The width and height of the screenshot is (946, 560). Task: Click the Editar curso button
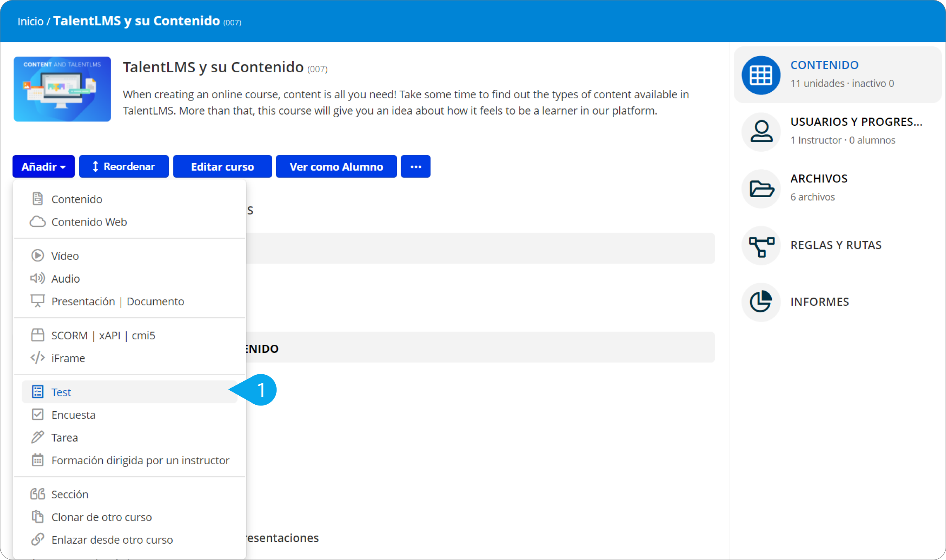[222, 166]
